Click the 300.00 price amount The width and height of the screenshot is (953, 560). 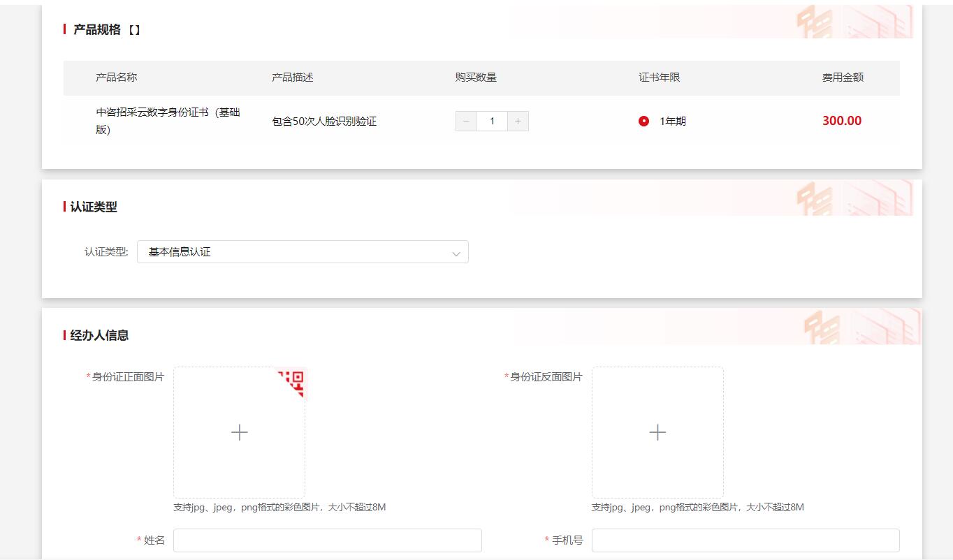[x=841, y=121]
